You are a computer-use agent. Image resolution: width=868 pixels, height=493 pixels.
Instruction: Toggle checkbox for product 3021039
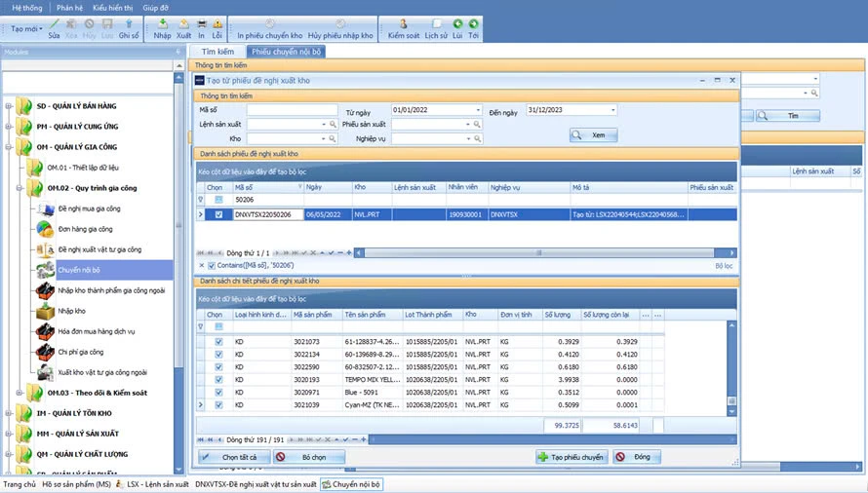tap(218, 405)
